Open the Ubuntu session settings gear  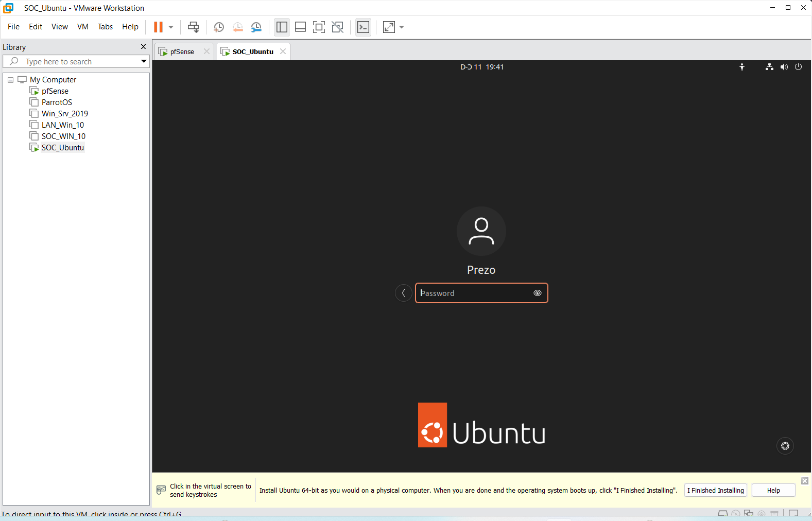[785, 446]
